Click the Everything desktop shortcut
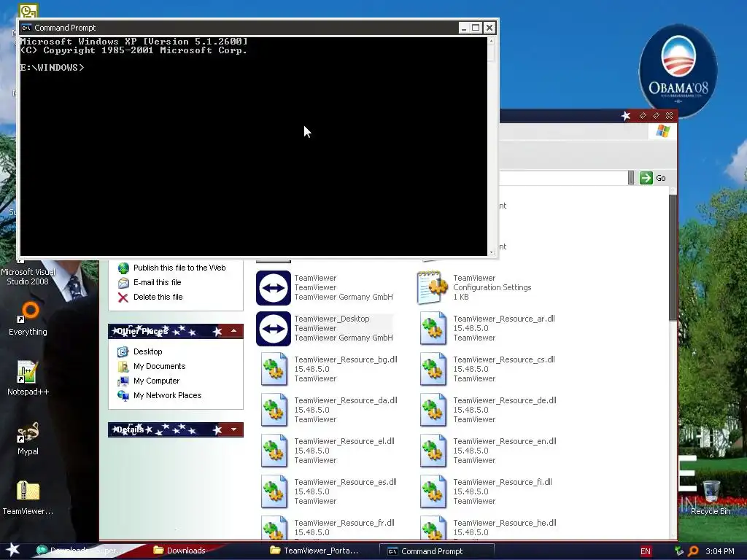This screenshot has width=747, height=560. pyautogui.click(x=28, y=318)
